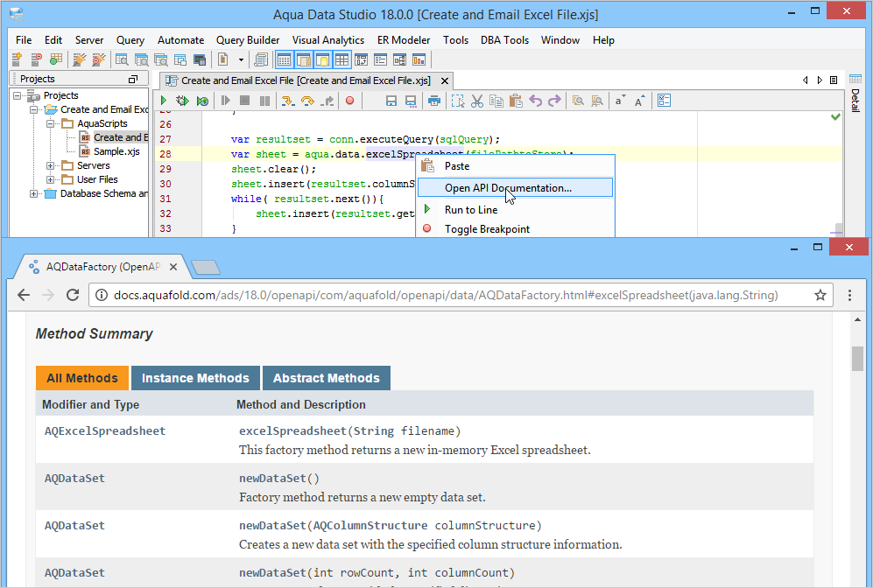
Task: Run the script with the green Execute arrow
Action: coord(164,101)
